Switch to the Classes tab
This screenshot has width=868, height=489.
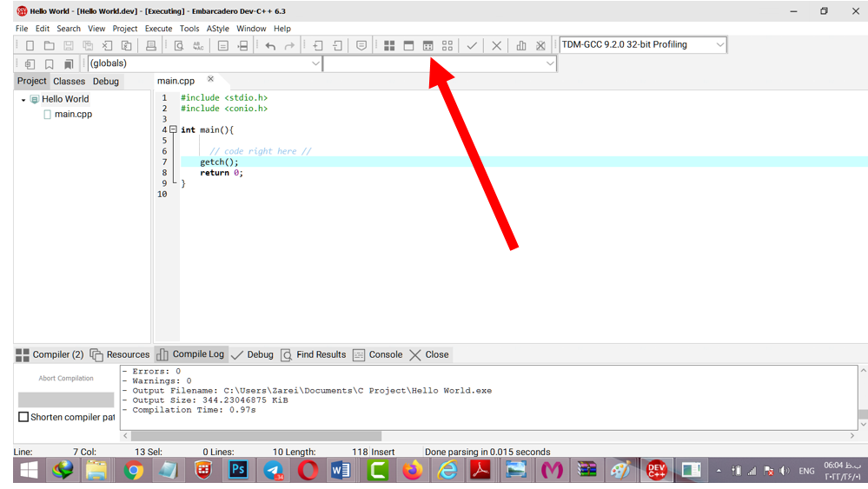pyautogui.click(x=70, y=82)
